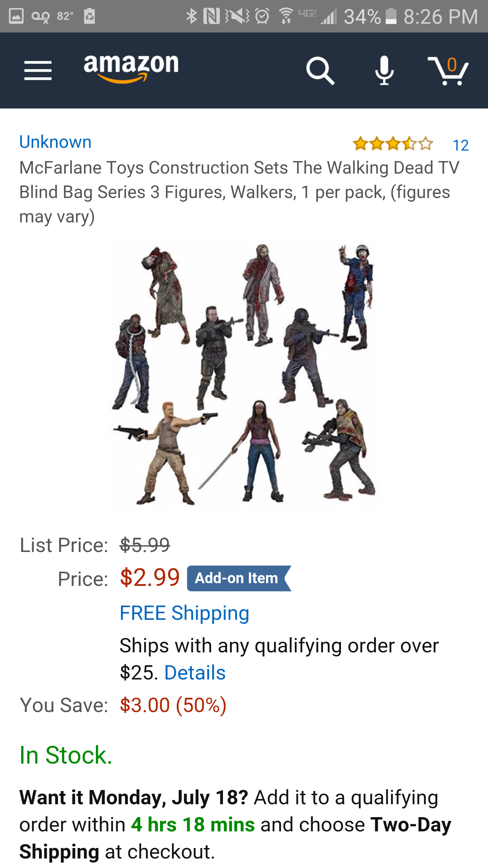The height and width of the screenshot is (868, 488).
Task: View the star rating breakdown
Action: click(x=393, y=144)
